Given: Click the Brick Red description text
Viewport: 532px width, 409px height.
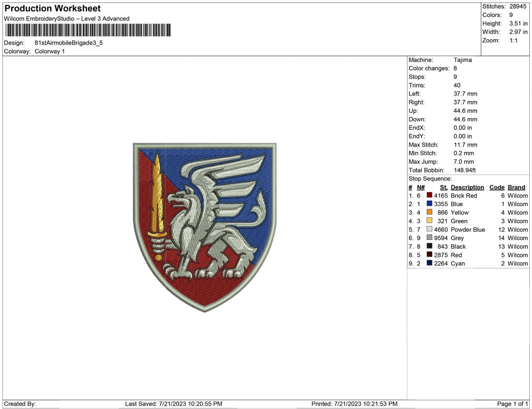Looking at the screenshot, I should click(x=464, y=195).
